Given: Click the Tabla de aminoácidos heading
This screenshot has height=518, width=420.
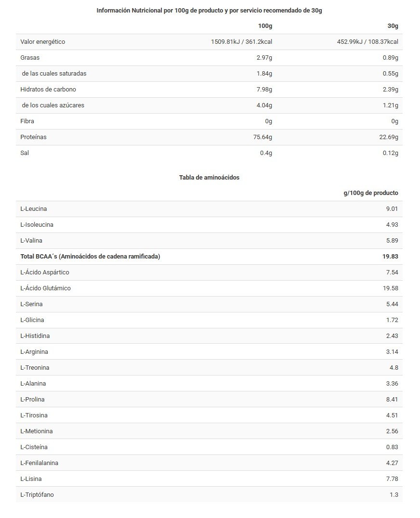Looking at the screenshot, I should coord(209,178).
